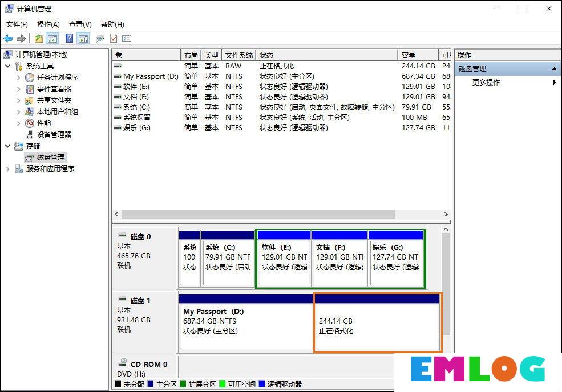Open the 帮助(H) menu
This screenshot has height=392, width=562.
(x=112, y=25)
